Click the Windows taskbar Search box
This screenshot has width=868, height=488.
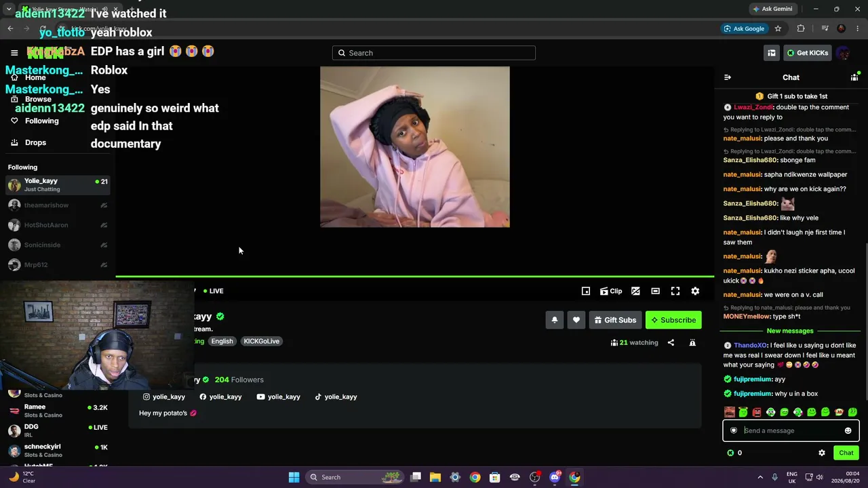tap(353, 477)
